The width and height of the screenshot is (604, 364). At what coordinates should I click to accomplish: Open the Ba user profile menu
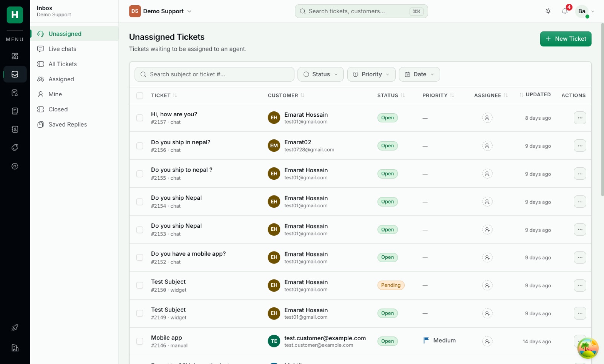(x=585, y=11)
